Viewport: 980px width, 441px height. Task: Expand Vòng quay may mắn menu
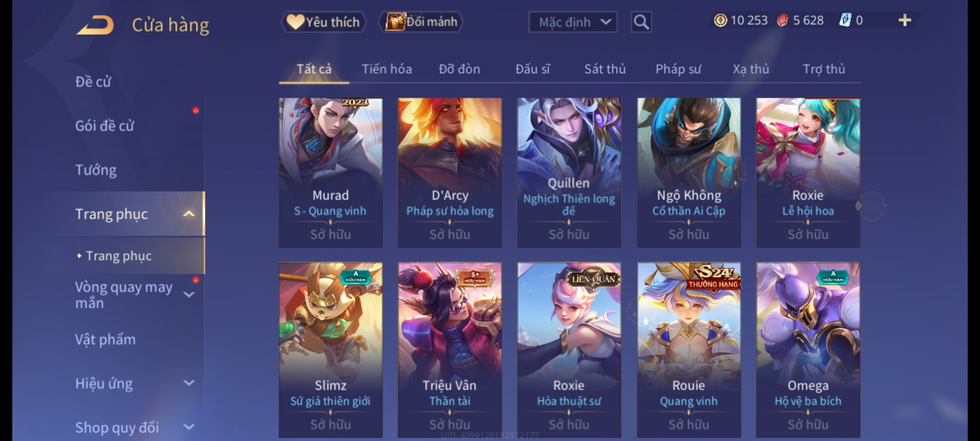[189, 294]
